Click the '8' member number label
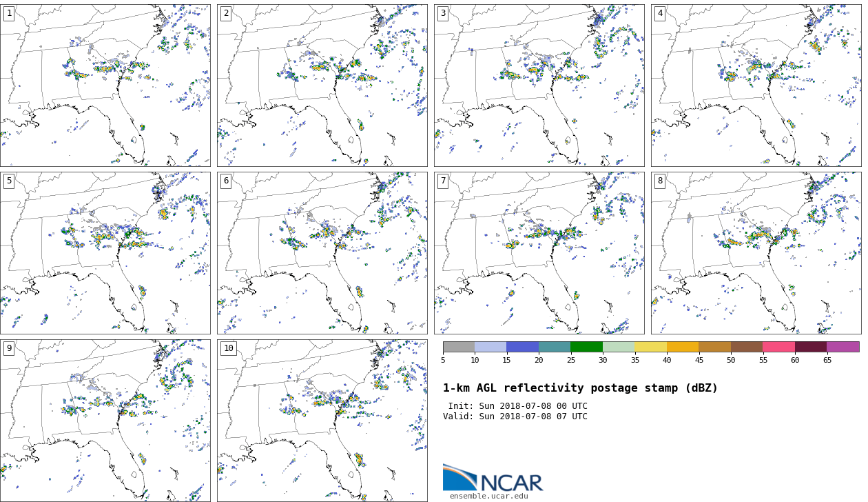Image resolution: width=868 pixels, height=502 pixels. (660, 181)
